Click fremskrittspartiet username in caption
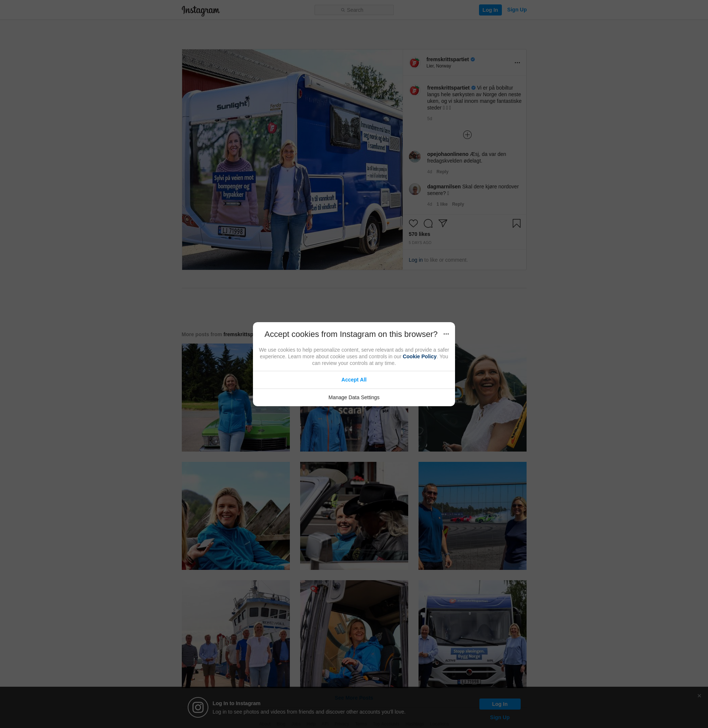Viewport: 708px width, 728px height. [448, 88]
